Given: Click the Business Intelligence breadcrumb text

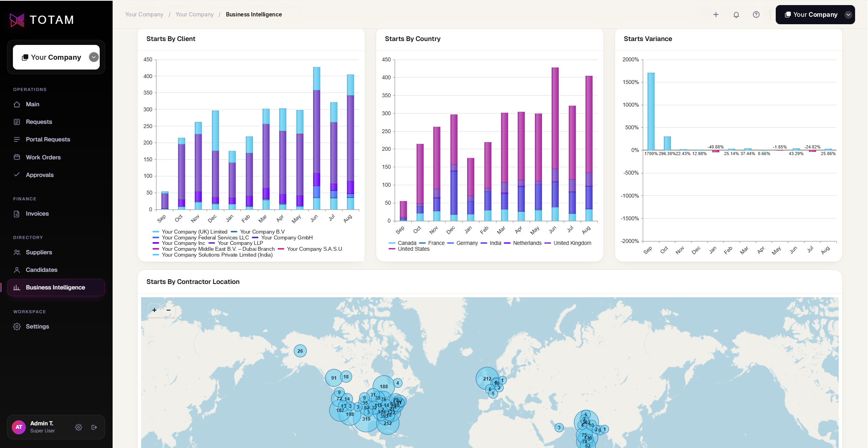Looking at the screenshot, I should pyautogui.click(x=254, y=14).
